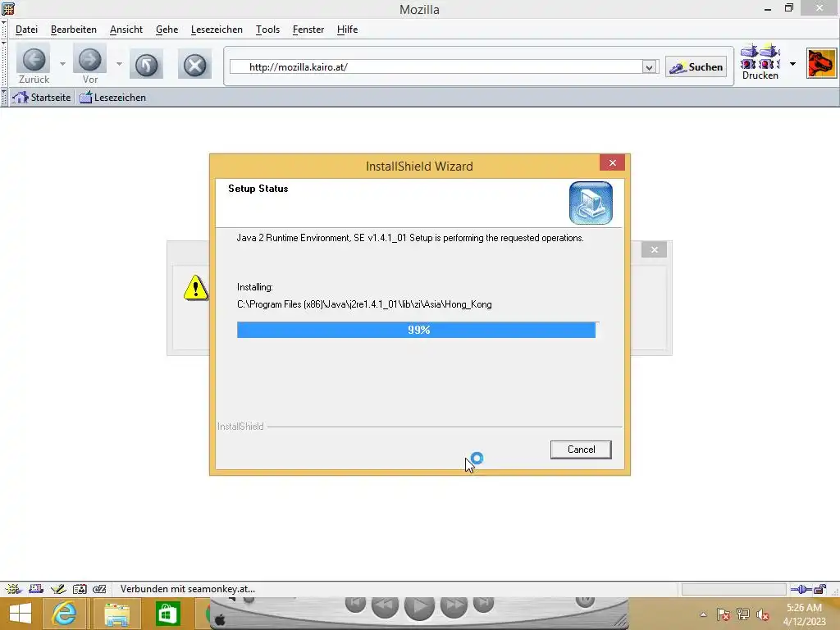
Task: Click the Verbunden mit seamonkey.at status text
Action: click(x=188, y=589)
